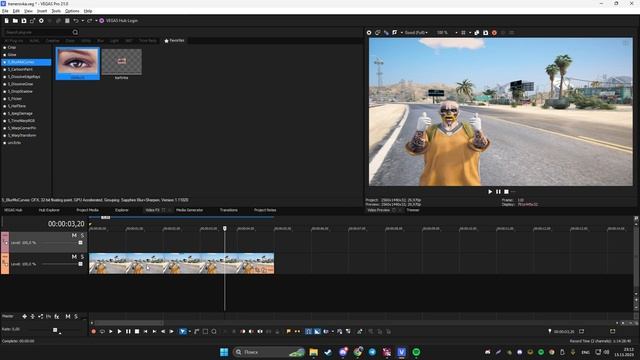
Task: Click the playhead marker on the ruler
Action: (224, 229)
